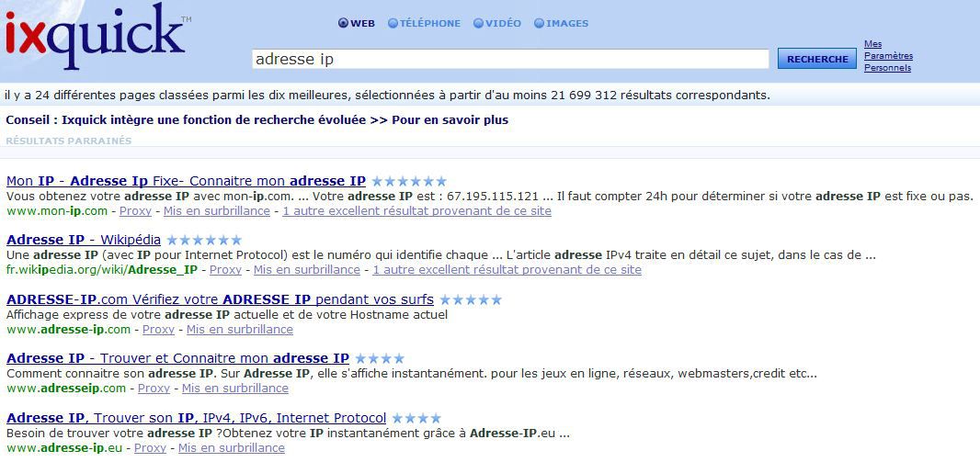Click the www.adresse-ip.eu green URL text
The width and height of the screenshot is (980, 462).
coord(64,447)
